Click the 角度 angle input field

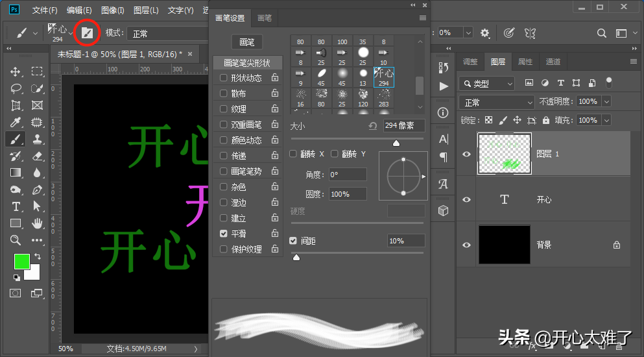click(348, 175)
